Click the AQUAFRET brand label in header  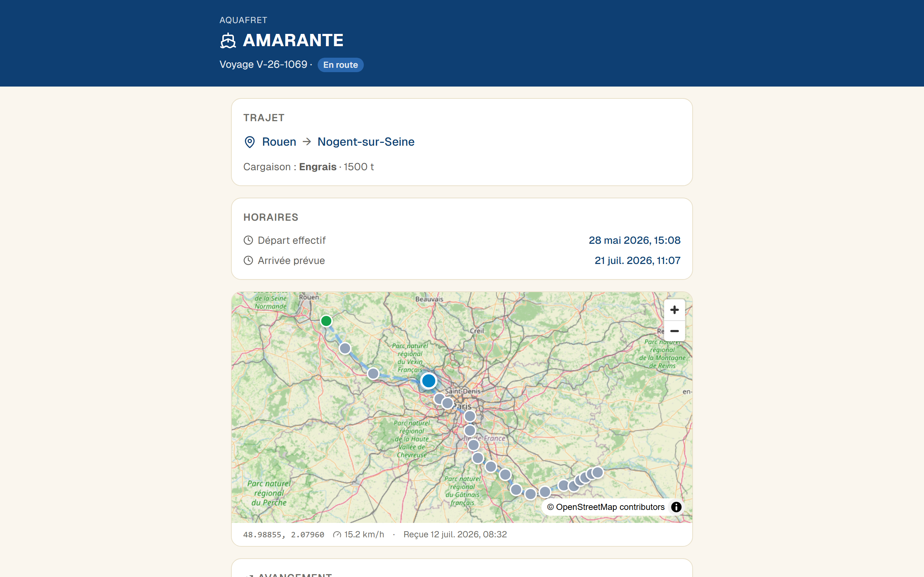pyautogui.click(x=243, y=20)
